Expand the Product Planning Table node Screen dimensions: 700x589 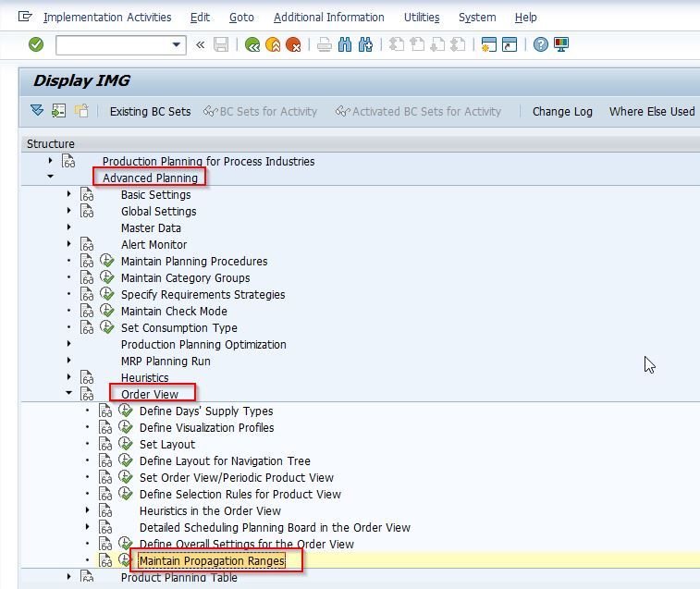pyautogui.click(x=68, y=576)
